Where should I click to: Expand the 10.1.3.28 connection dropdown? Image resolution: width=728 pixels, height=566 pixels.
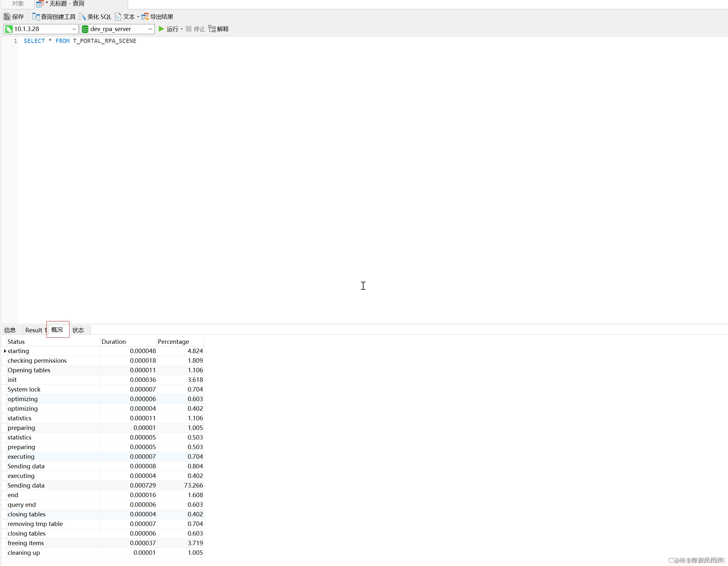[74, 29]
